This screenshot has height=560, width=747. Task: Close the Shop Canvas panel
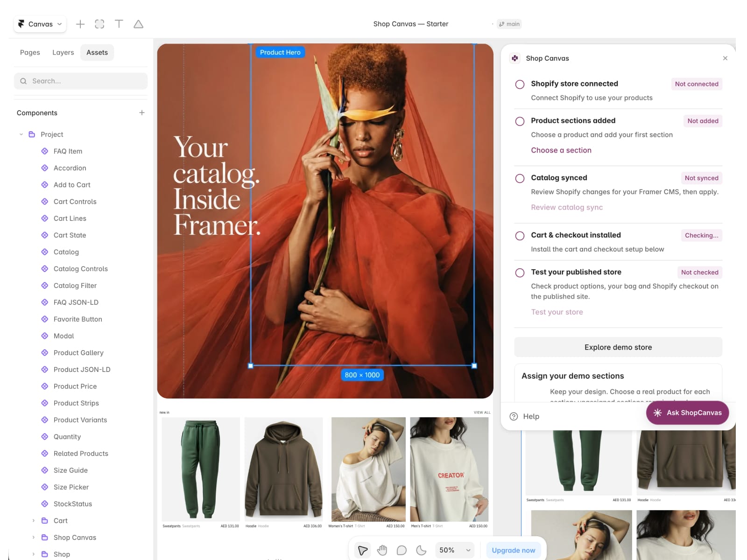pos(725,58)
